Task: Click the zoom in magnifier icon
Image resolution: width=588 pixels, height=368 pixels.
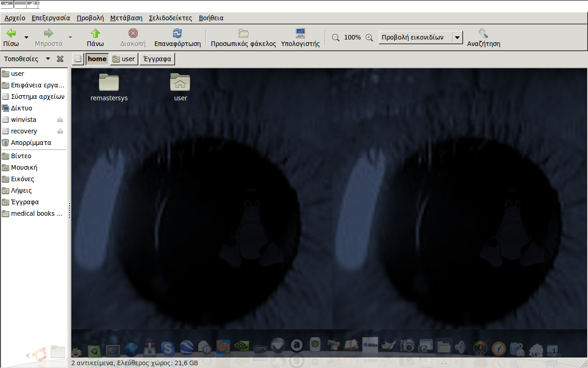Action: pyautogui.click(x=369, y=38)
